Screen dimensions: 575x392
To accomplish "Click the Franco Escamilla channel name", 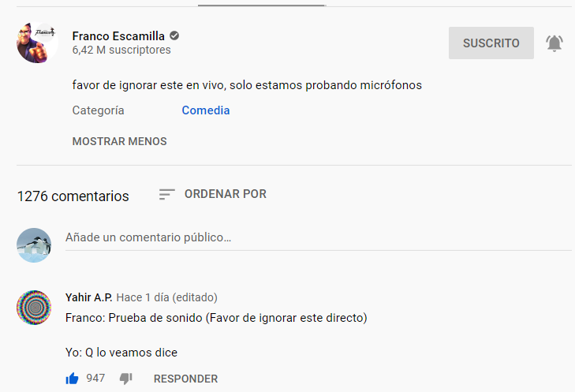I will (x=118, y=36).
